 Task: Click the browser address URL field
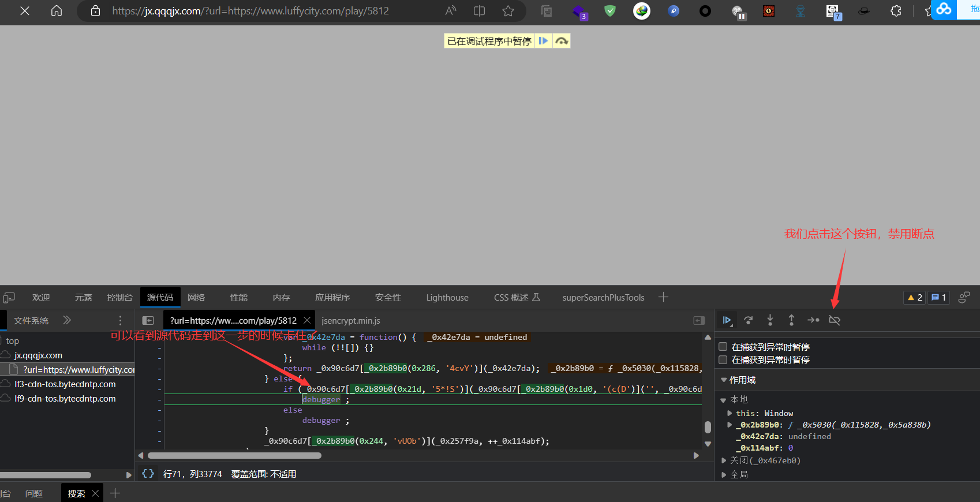click(250, 11)
